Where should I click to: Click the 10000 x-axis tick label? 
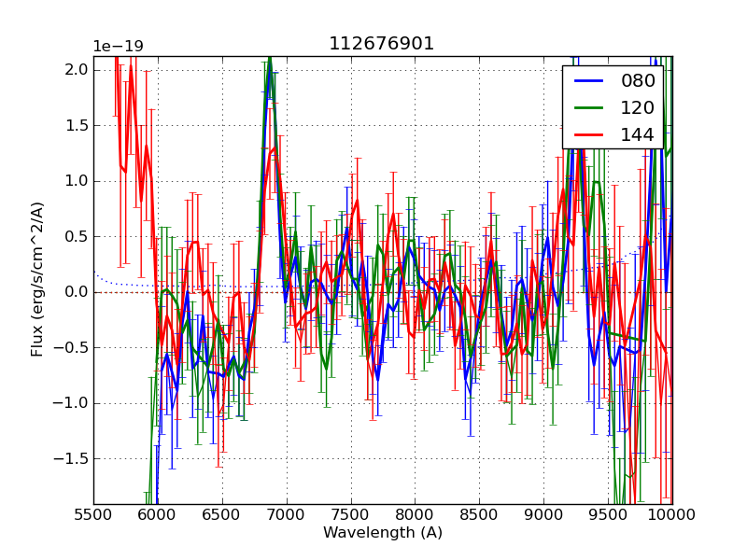(672, 514)
